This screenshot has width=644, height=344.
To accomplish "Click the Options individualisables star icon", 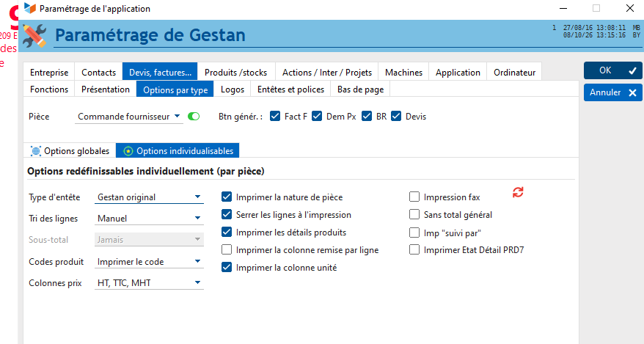I will tap(128, 151).
